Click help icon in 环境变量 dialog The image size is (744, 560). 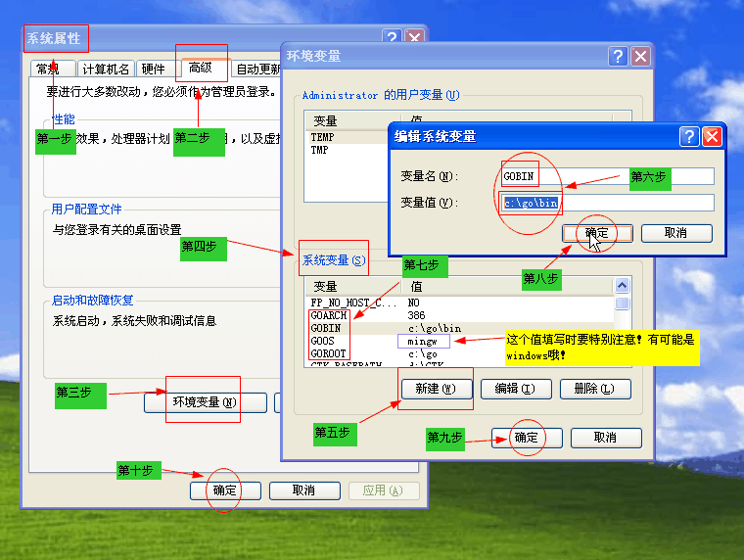pos(618,57)
